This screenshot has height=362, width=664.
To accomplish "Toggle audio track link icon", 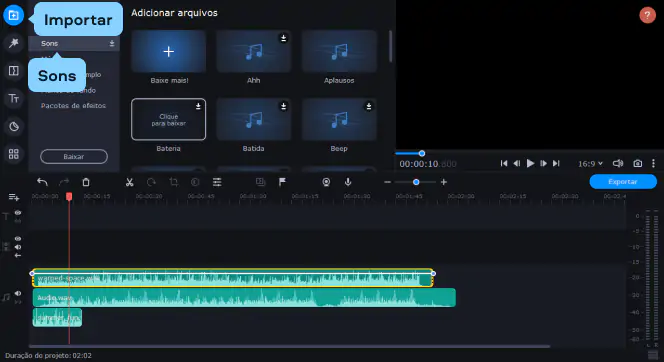I will (x=18, y=302).
